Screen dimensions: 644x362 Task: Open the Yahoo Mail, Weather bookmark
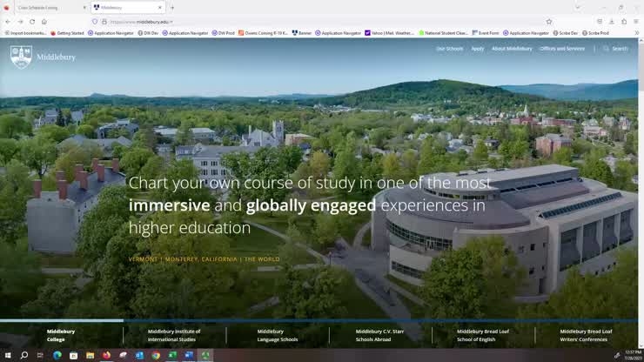[x=389, y=33]
